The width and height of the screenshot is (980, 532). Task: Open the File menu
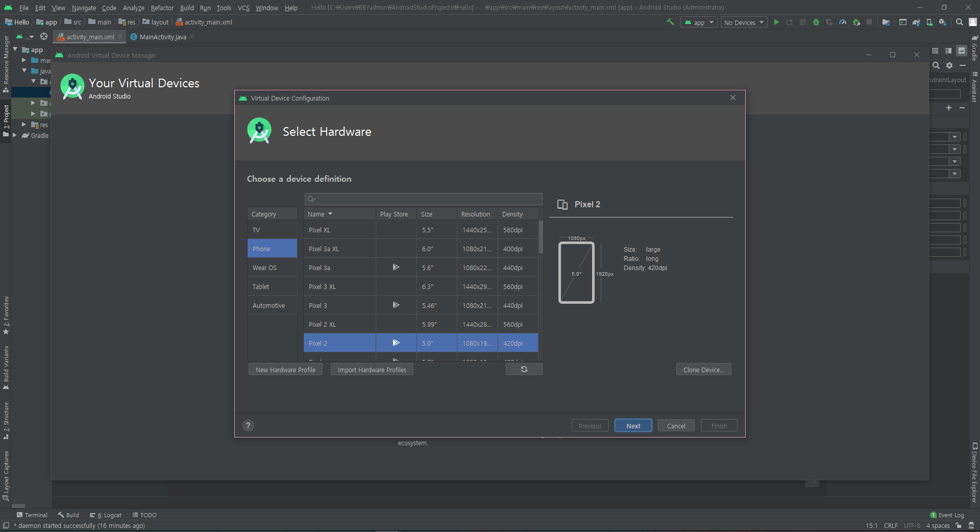(x=24, y=8)
